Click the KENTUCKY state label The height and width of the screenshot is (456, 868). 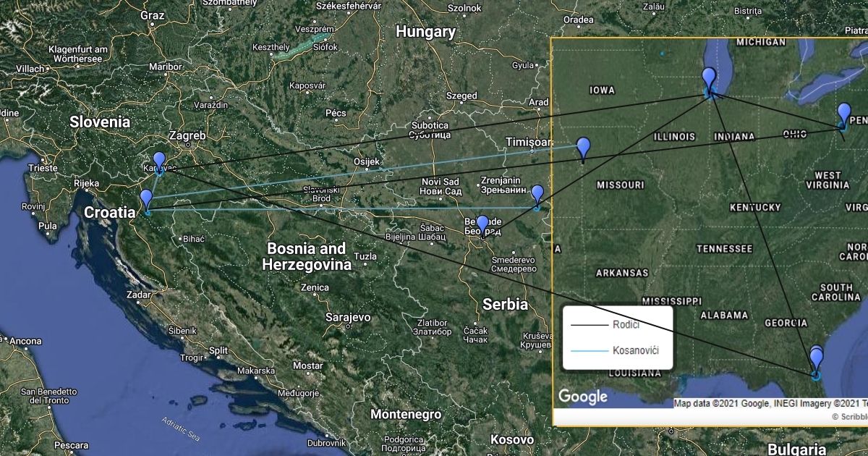[756, 207]
